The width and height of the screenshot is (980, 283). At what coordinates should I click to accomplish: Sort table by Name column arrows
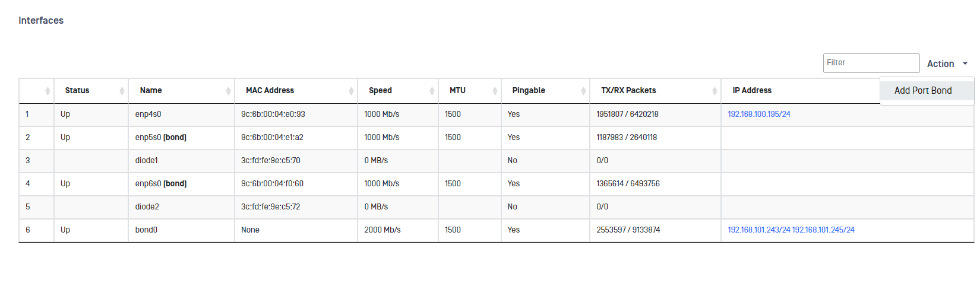[x=228, y=91]
